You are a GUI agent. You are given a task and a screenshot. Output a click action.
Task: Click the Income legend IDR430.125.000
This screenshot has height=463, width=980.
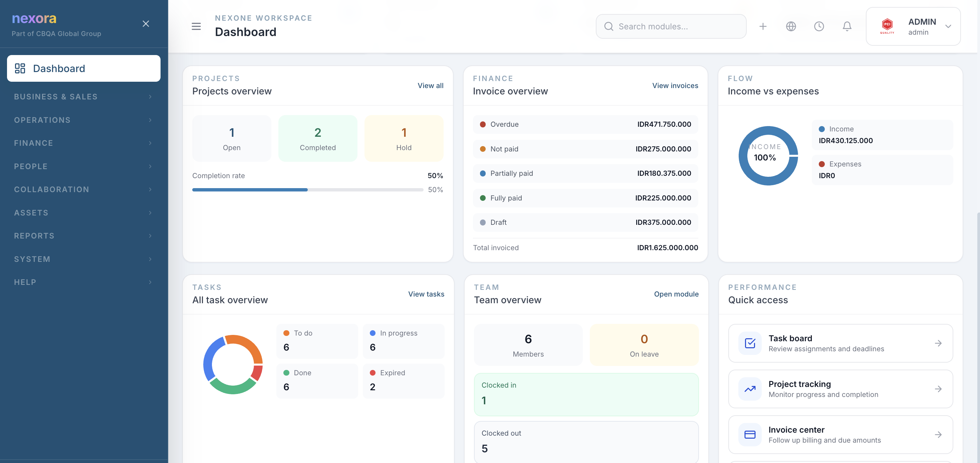(x=882, y=135)
